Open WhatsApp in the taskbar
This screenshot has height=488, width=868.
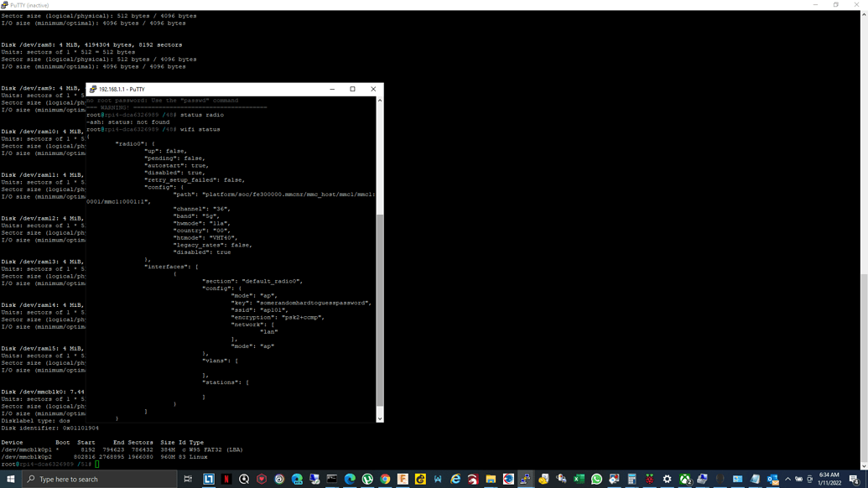[596, 480]
